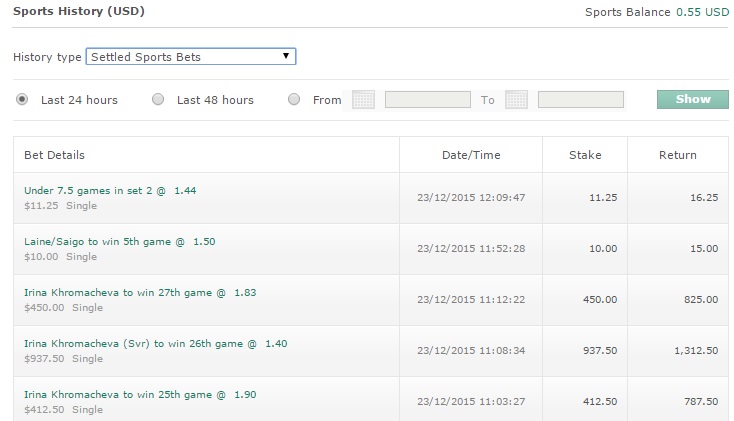Click the return value 787.50
Screen dimensions: 734x421
701,402
